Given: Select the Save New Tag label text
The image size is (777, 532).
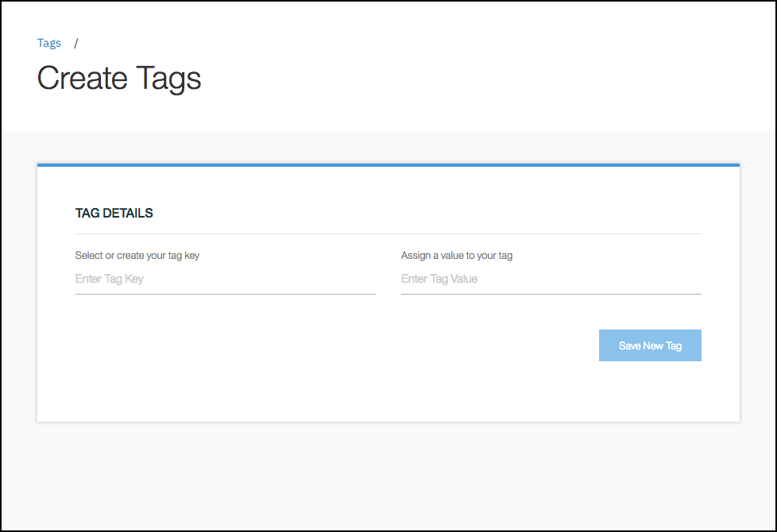Looking at the screenshot, I should pyautogui.click(x=650, y=345).
